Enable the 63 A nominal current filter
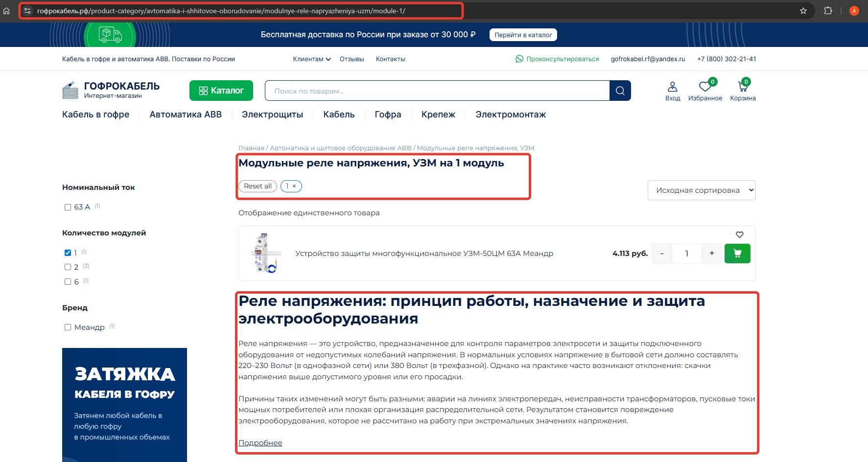This screenshot has width=868, height=462. 68,207
